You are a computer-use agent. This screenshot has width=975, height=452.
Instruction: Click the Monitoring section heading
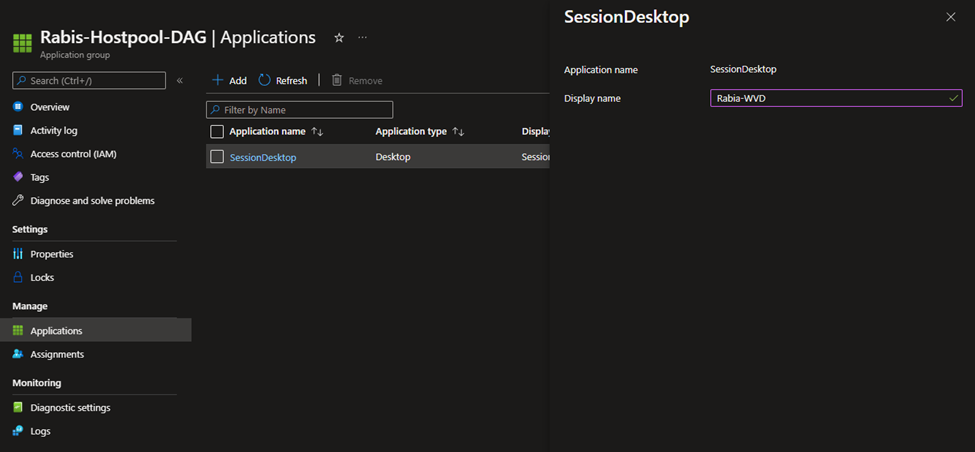pos(37,383)
